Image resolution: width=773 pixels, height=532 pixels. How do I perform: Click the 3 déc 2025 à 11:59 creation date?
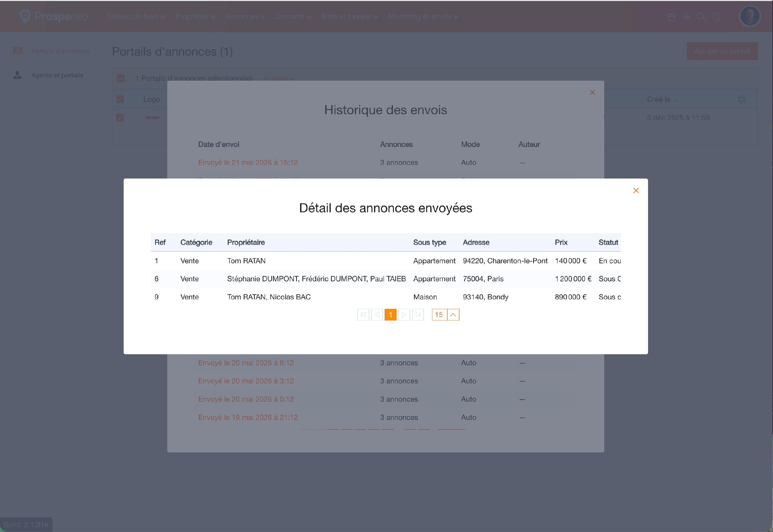point(678,118)
